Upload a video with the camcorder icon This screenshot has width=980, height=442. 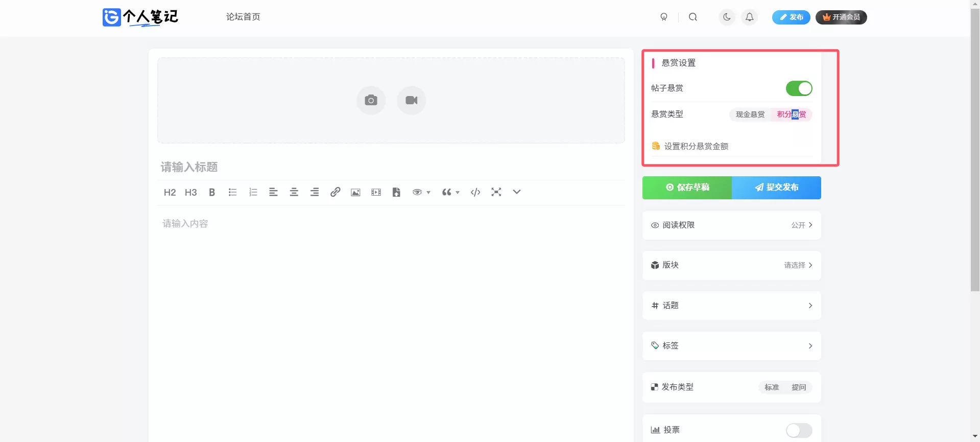pos(411,100)
